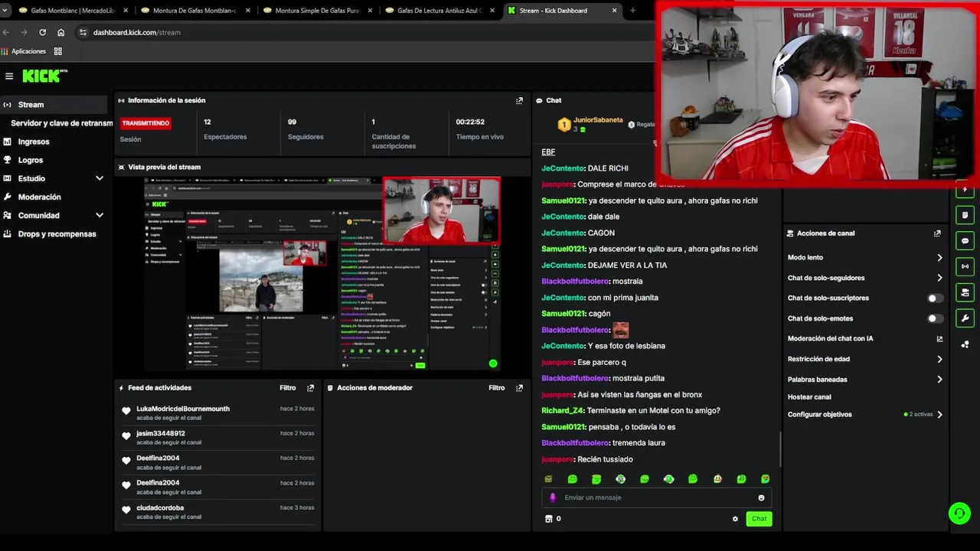Open Servidor y clave de retransmisión
The height and width of the screenshot is (551, 980).
coord(61,123)
